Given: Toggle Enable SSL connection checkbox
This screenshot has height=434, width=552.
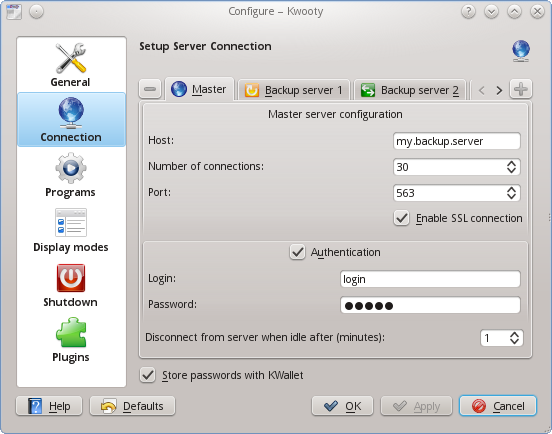Looking at the screenshot, I should pyautogui.click(x=458, y=218).
